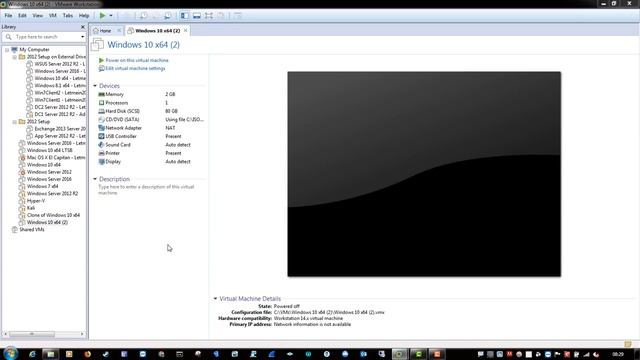This screenshot has height=360, width=640.
Task: Click the search magnifier icon in Library
Action: 8,37
